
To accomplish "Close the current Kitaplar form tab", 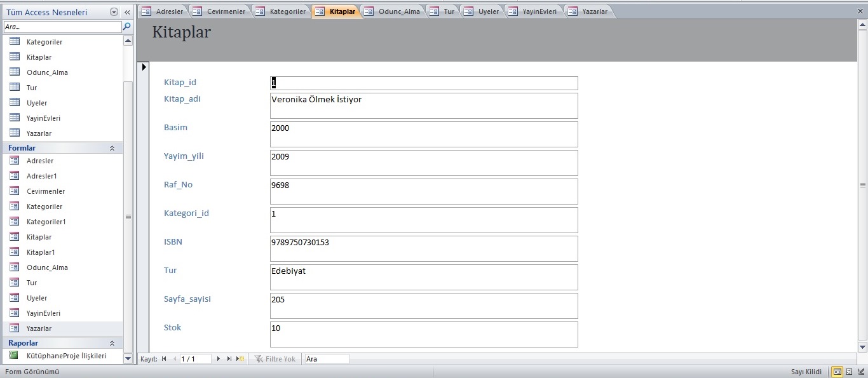I will (861, 11).
